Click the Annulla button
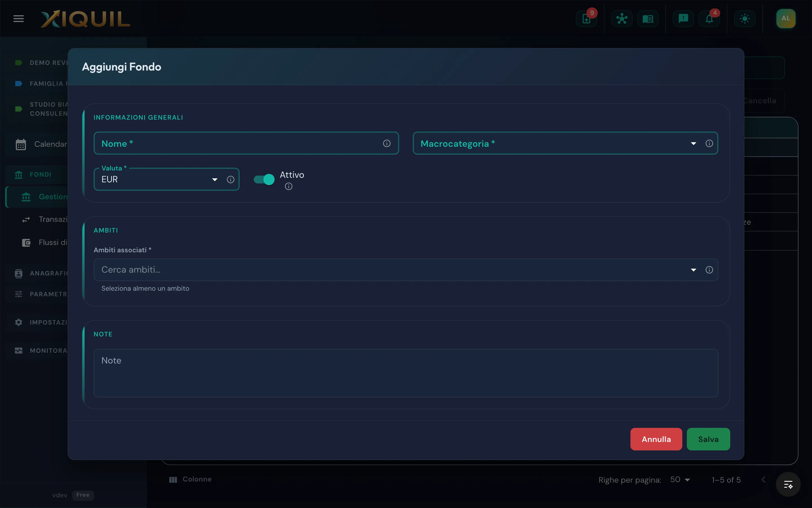 coord(656,439)
